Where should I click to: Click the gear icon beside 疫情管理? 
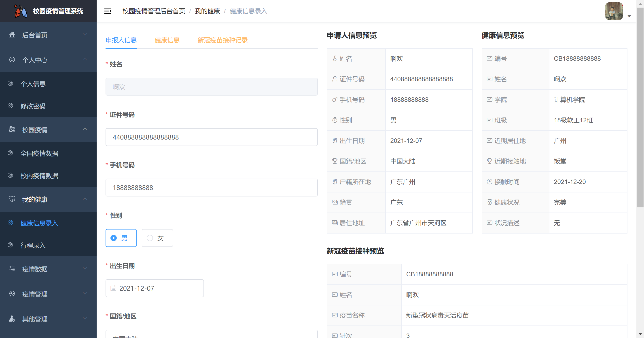[12, 294]
